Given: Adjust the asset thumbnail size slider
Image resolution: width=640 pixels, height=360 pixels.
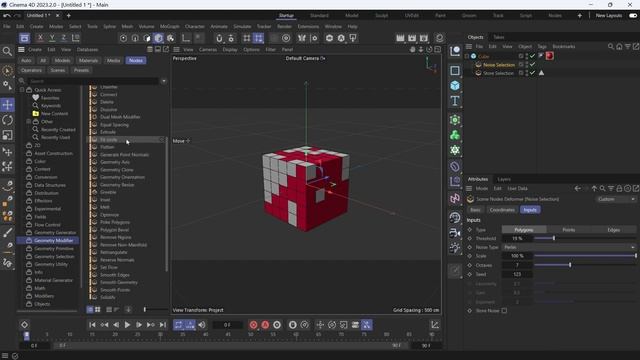Looking at the screenshot, I should (155, 310).
